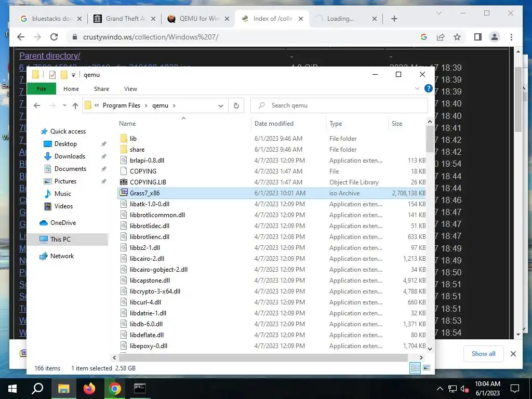Select libcairo-2.dll file

tap(147, 259)
